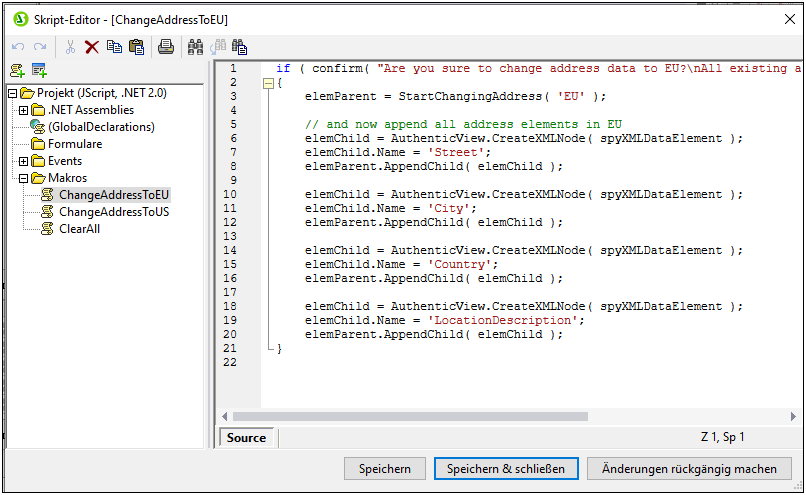Click the Replace icon in toolbar

[240, 46]
